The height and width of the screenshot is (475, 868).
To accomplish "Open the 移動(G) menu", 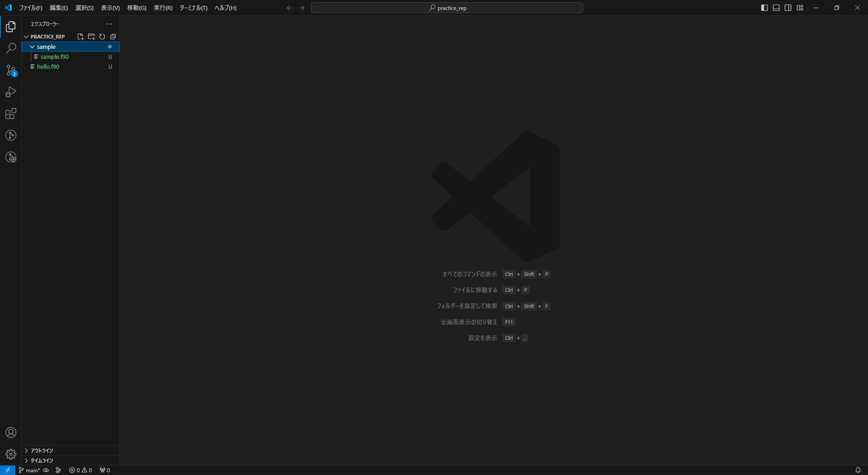I will coord(137,8).
